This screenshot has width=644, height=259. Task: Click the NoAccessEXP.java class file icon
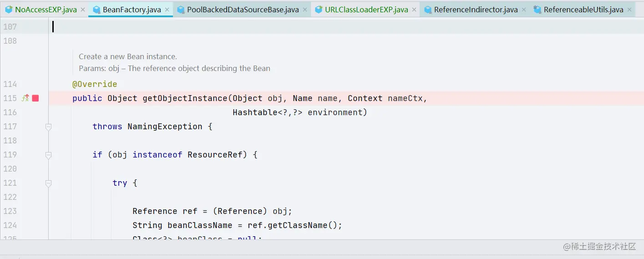point(9,10)
